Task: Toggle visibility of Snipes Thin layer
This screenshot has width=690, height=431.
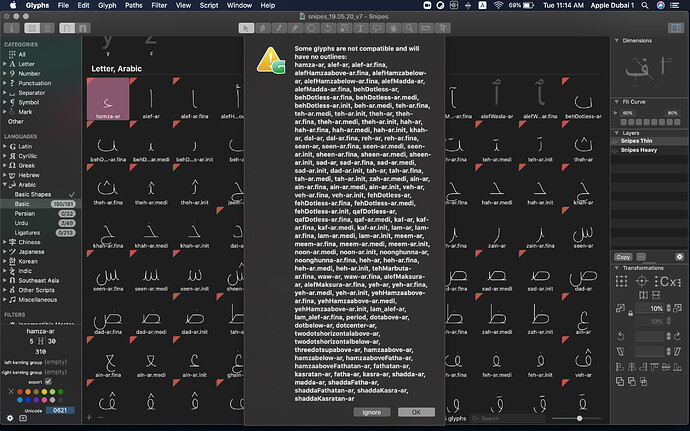Action: (x=615, y=141)
